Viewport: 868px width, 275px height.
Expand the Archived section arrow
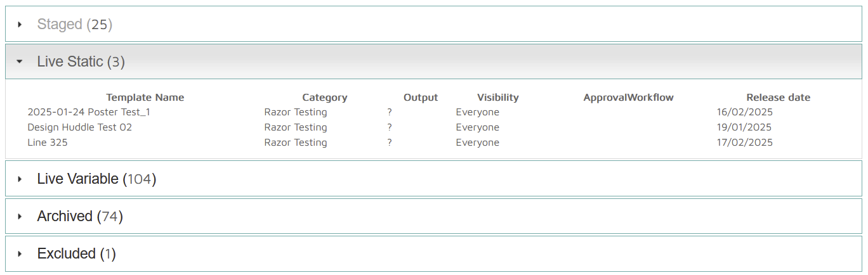(x=20, y=217)
